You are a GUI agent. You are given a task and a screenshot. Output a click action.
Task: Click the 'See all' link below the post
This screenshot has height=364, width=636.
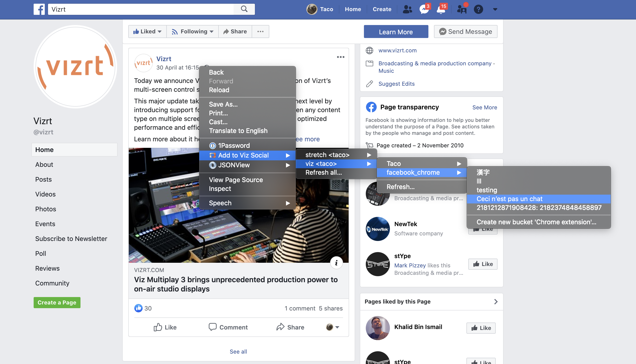tap(238, 351)
